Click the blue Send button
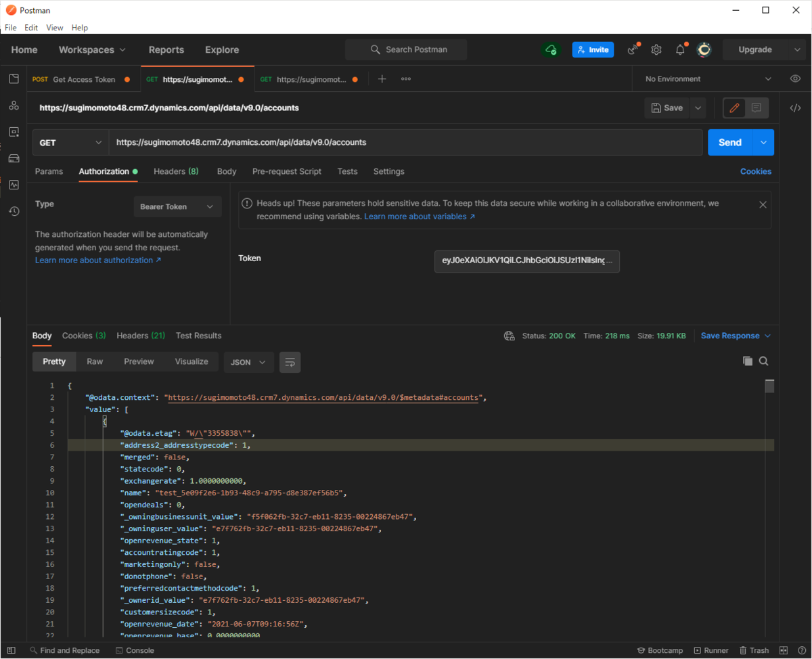The image size is (812, 659). 730,143
